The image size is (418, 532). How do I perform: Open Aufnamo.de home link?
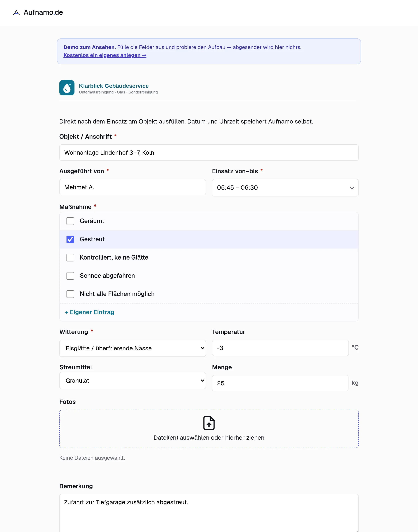pyautogui.click(x=38, y=13)
